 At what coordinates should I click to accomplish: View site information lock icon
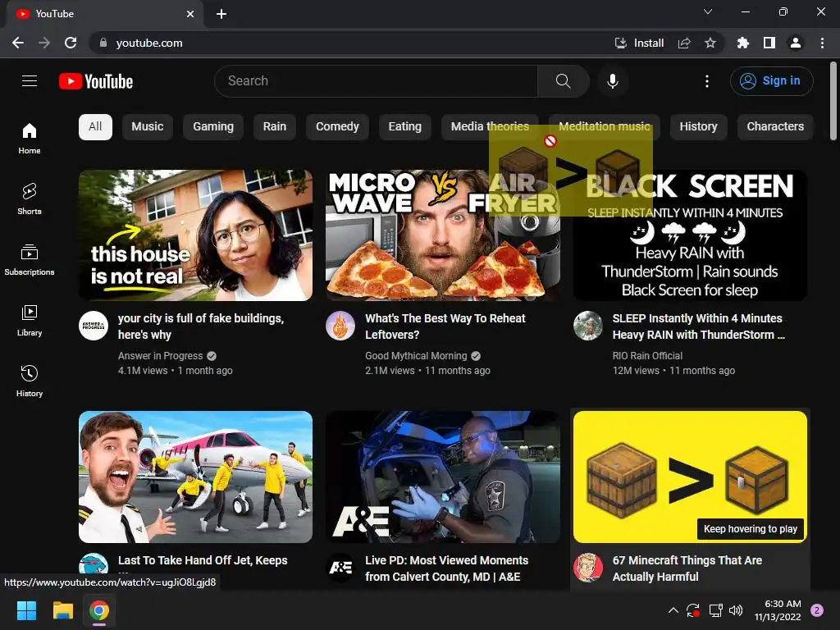[x=103, y=43]
